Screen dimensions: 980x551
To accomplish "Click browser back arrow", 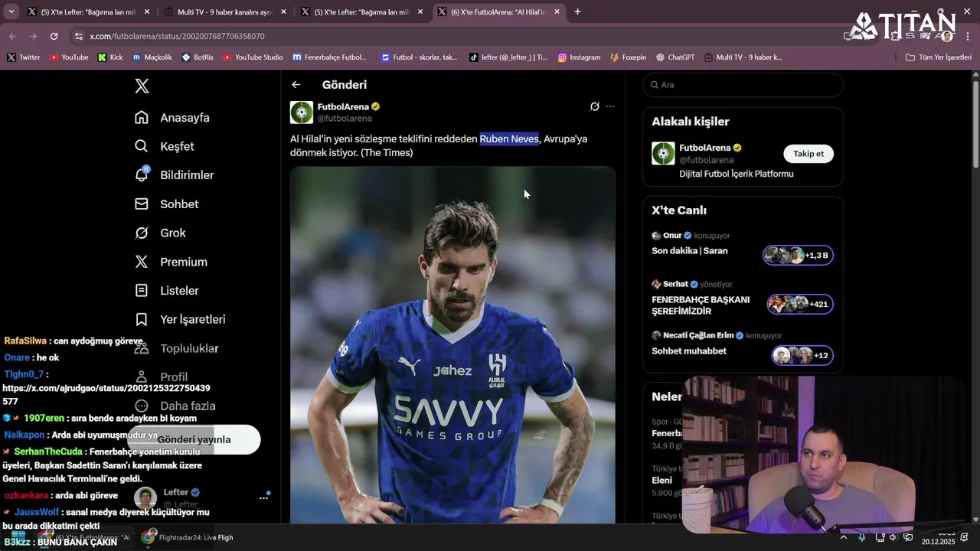I will (x=12, y=36).
